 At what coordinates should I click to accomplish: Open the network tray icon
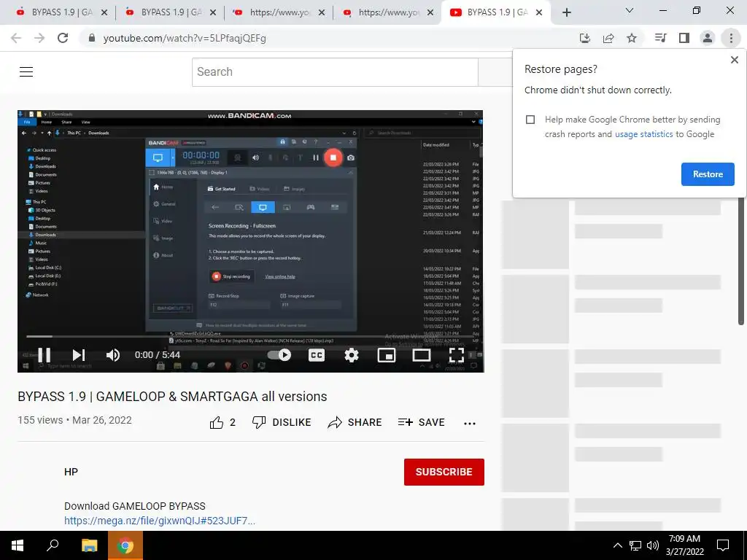635,545
